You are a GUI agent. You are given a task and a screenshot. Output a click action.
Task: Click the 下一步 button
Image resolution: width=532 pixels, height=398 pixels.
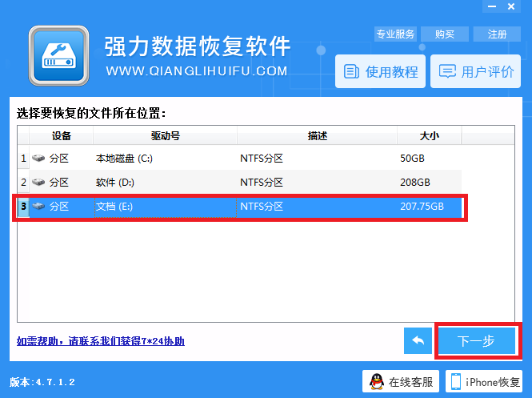[476, 340]
